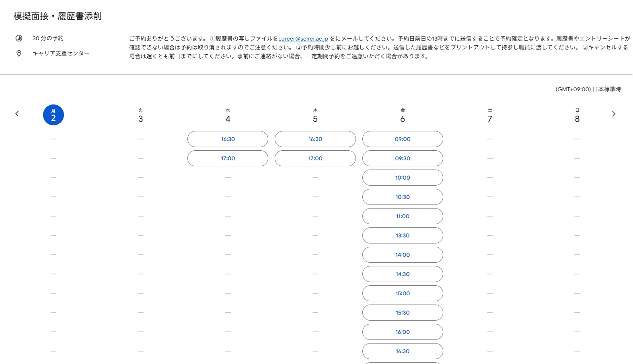Go to the previous week with left chevron
The height and width of the screenshot is (364, 633).
point(17,114)
